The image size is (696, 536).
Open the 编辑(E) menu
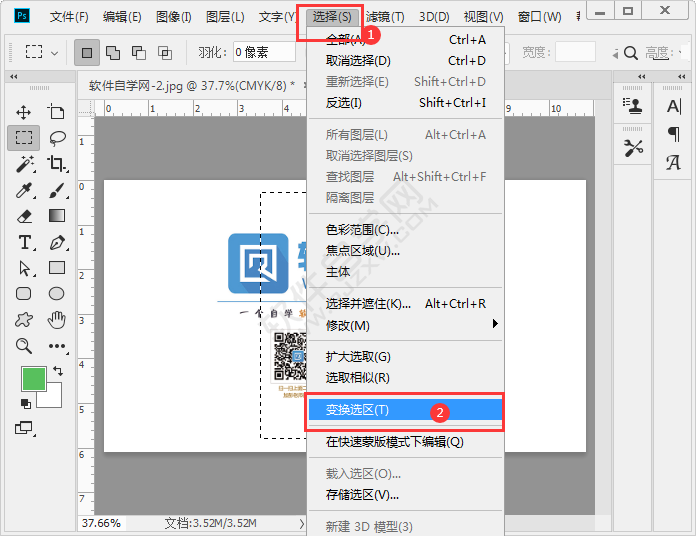(122, 17)
